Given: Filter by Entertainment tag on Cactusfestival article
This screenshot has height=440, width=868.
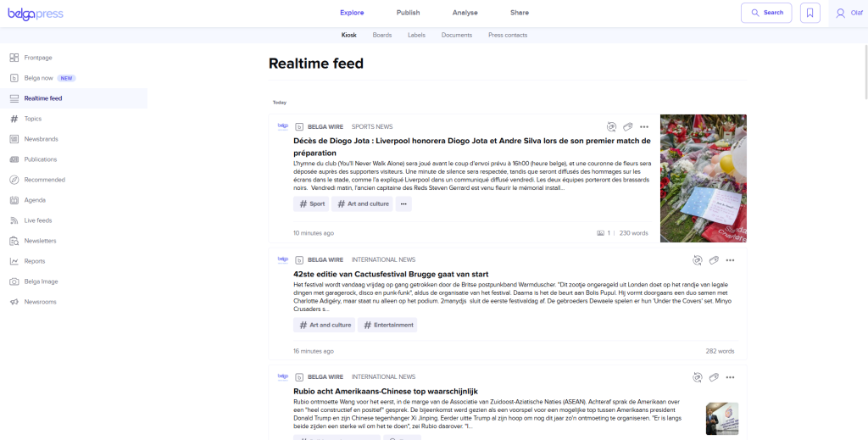Looking at the screenshot, I should (387, 325).
